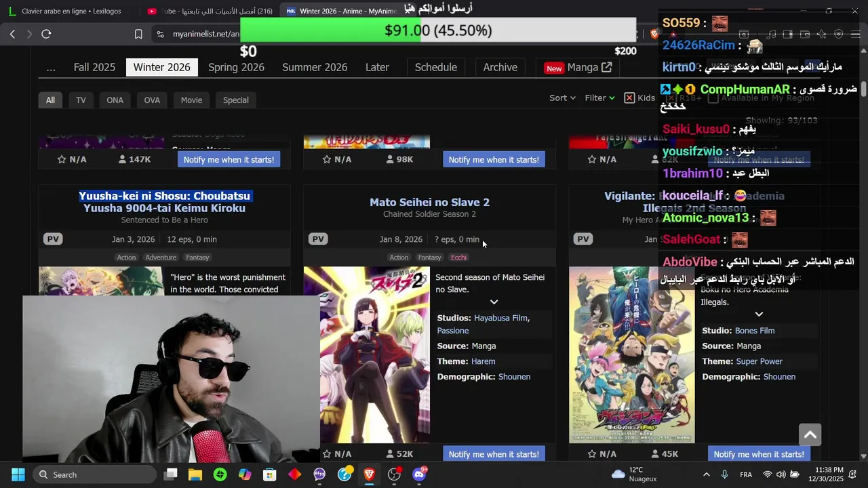Image resolution: width=868 pixels, height=488 pixels.
Task: Open Mato Seihei no Slave 2 poster thumbnail
Action: (366, 354)
